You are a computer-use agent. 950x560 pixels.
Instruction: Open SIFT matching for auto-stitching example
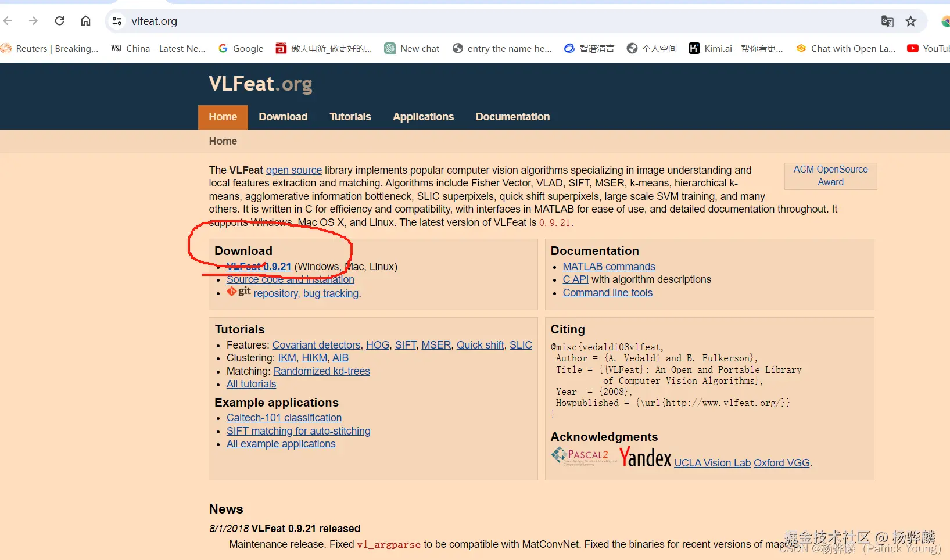pyautogui.click(x=299, y=431)
